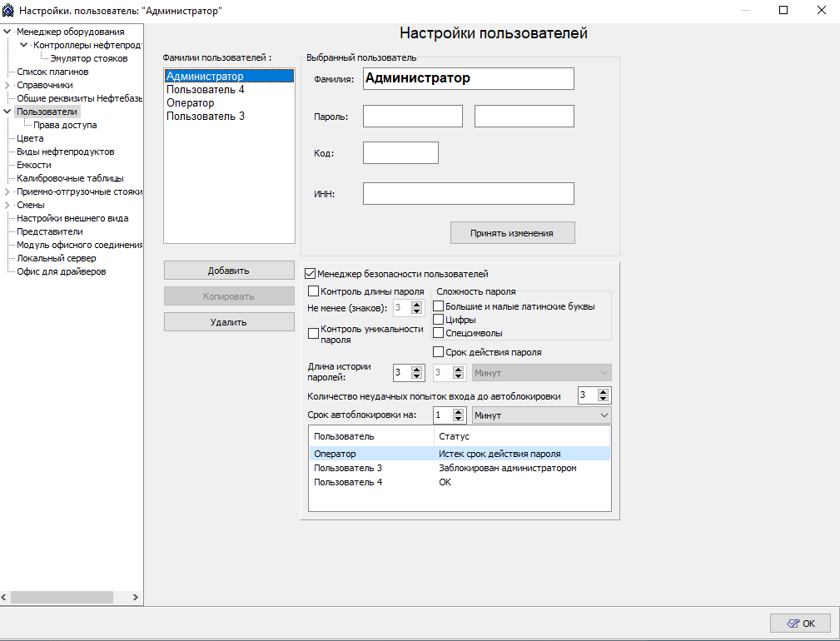Maximize the settings window
The image size is (840, 641).
click(x=783, y=10)
